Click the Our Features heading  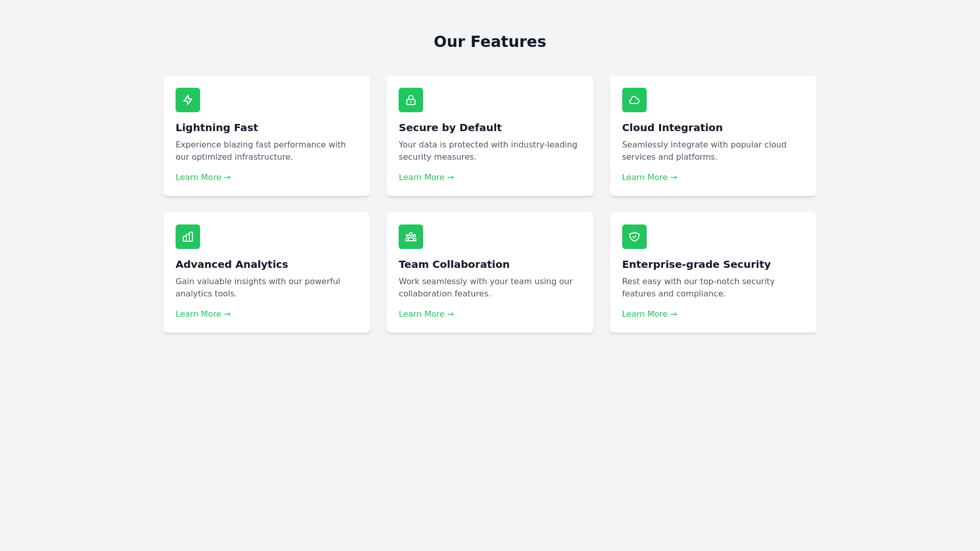pyautogui.click(x=489, y=42)
